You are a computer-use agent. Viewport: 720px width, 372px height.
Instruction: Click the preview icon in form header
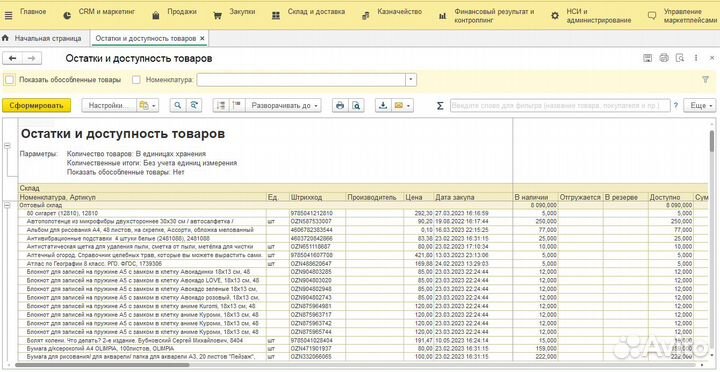click(x=680, y=58)
